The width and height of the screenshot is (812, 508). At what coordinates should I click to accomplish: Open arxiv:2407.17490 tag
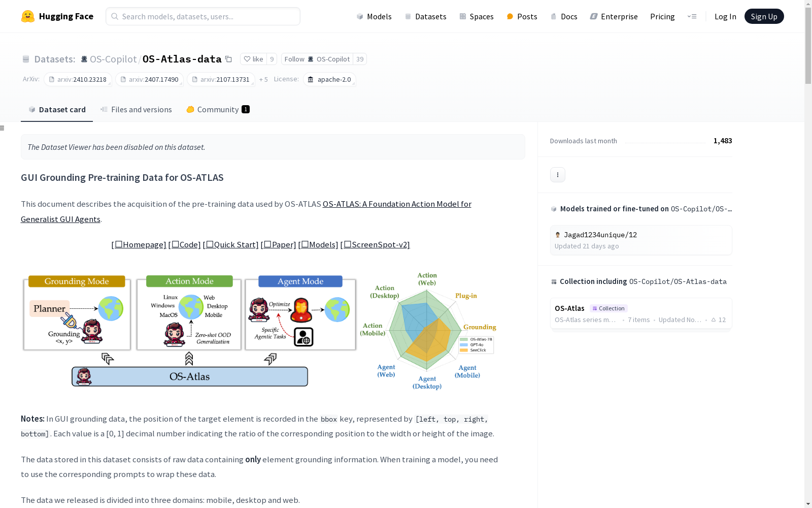coord(149,80)
